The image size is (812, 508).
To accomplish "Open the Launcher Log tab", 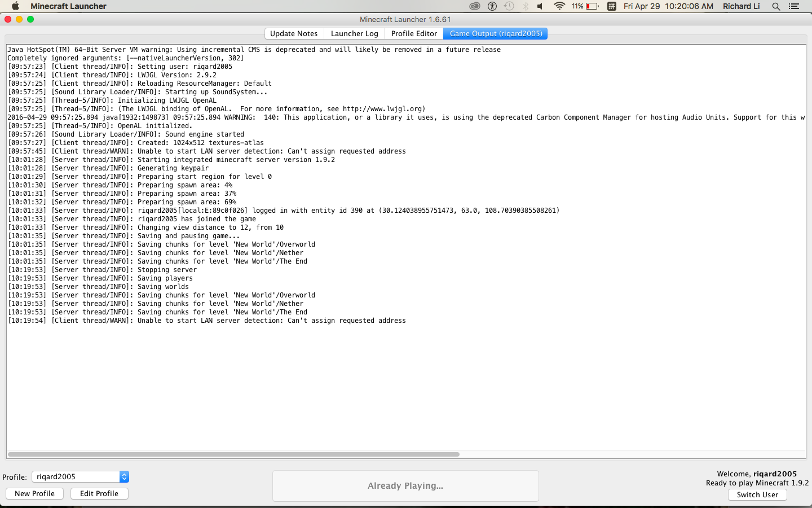I will [354, 33].
